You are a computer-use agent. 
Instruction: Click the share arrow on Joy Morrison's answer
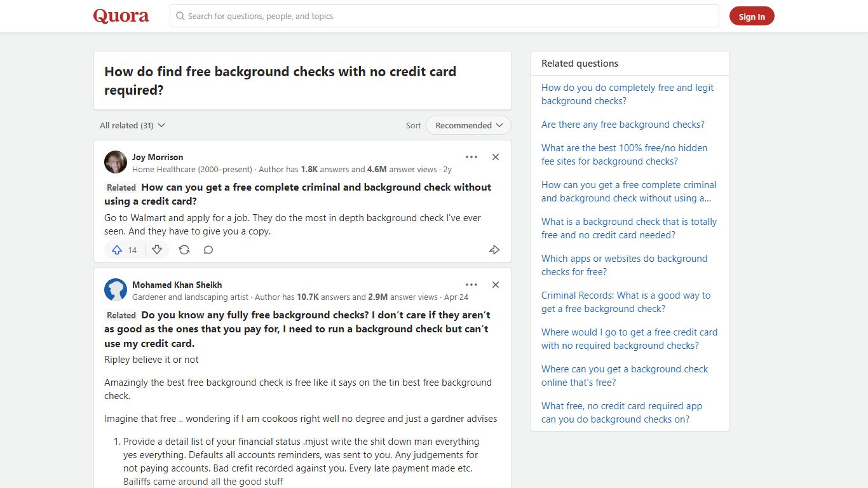click(494, 250)
